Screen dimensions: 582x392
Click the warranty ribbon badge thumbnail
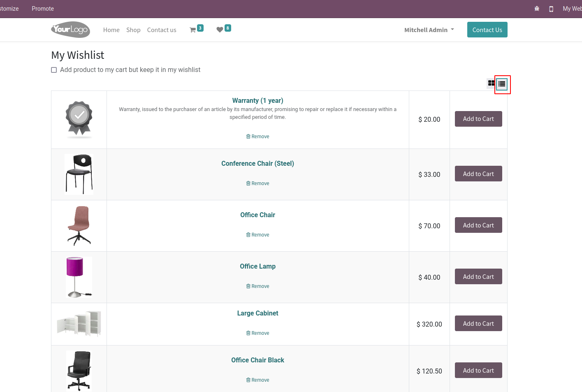pos(79,119)
